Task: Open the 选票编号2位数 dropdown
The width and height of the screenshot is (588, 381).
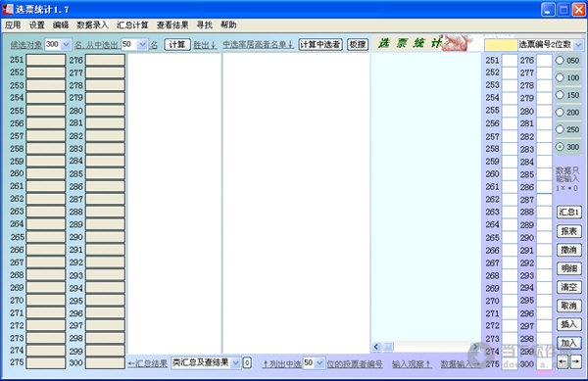Action: pos(578,45)
